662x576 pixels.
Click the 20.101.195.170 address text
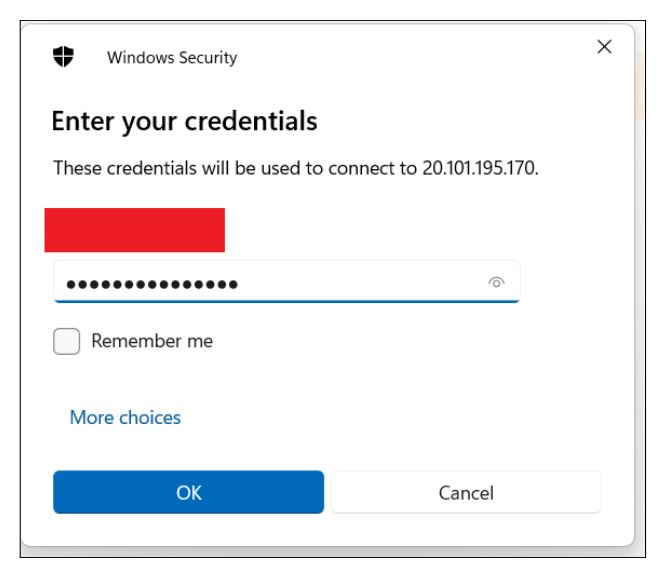480,168
